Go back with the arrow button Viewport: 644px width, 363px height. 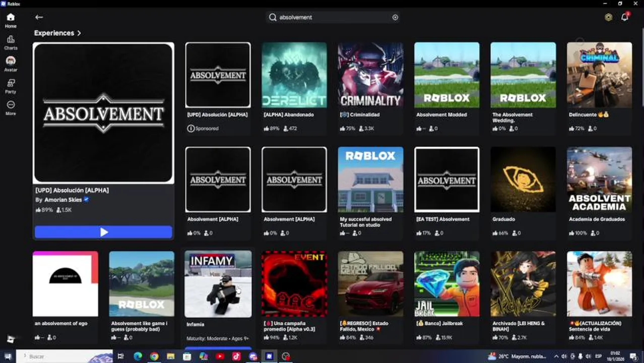[x=39, y=17]
